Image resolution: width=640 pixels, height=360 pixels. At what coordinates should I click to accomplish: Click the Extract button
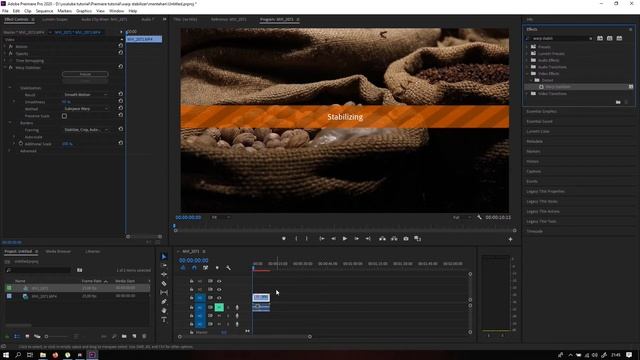[394, 239]
